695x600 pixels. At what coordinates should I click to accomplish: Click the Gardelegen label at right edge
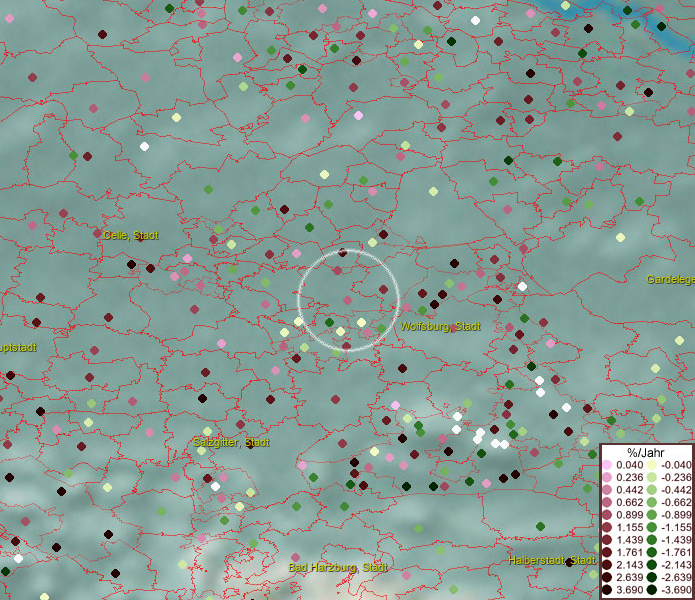point(670,280)
